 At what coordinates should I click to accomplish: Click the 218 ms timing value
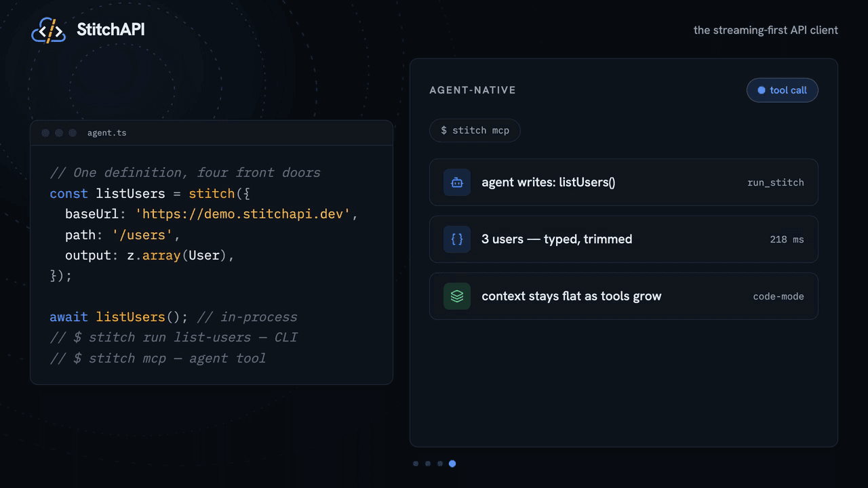click(x=787, y=239)
